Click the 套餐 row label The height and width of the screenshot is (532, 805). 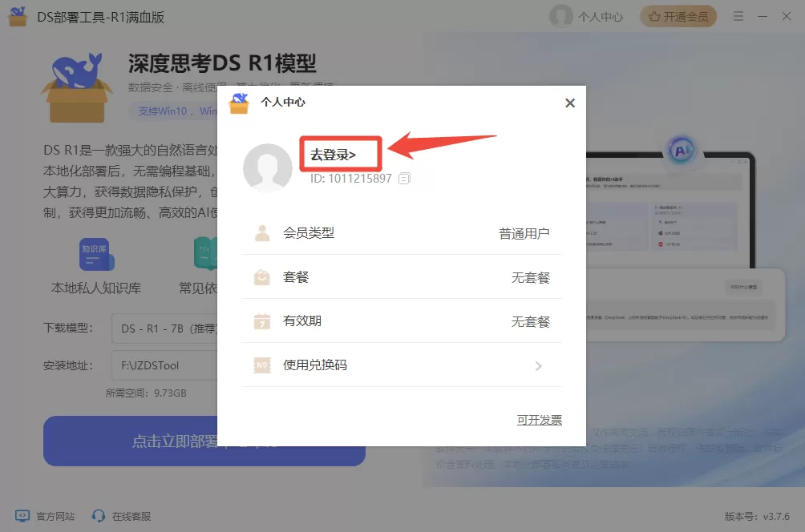coord(296,277)
